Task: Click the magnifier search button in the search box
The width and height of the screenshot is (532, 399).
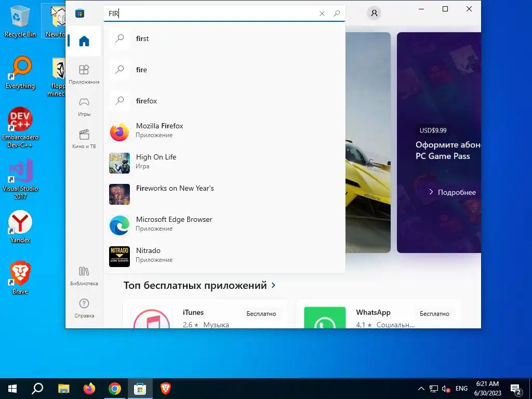Action: 337,14
